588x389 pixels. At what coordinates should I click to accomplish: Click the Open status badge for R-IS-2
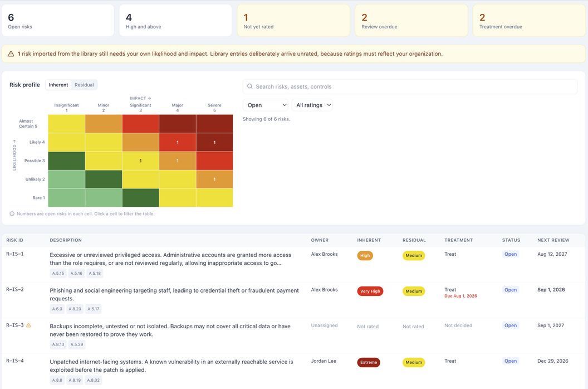[511, 290]
